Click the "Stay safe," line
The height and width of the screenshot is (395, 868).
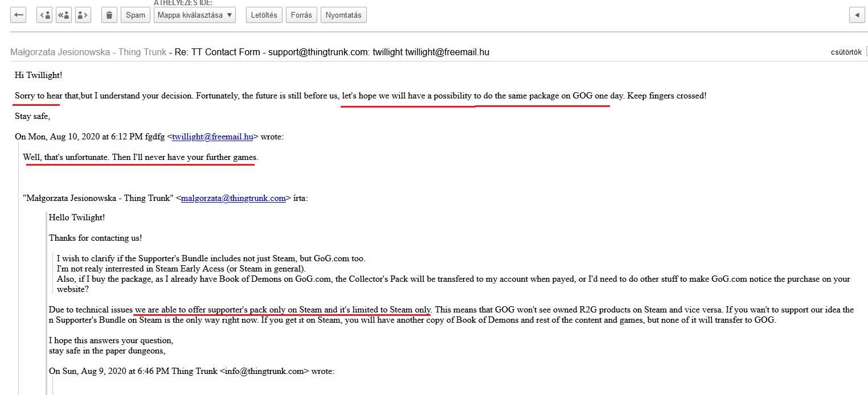32,117
